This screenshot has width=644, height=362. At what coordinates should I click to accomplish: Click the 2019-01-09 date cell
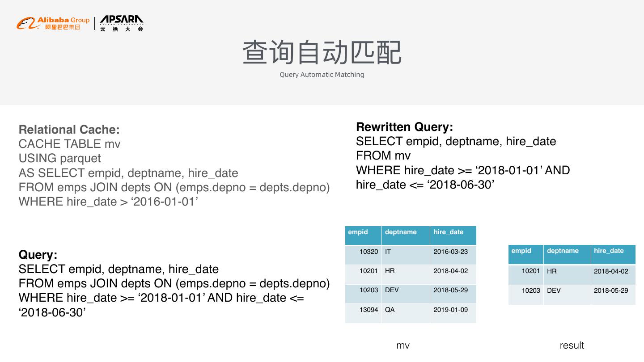tap(450, 310)
